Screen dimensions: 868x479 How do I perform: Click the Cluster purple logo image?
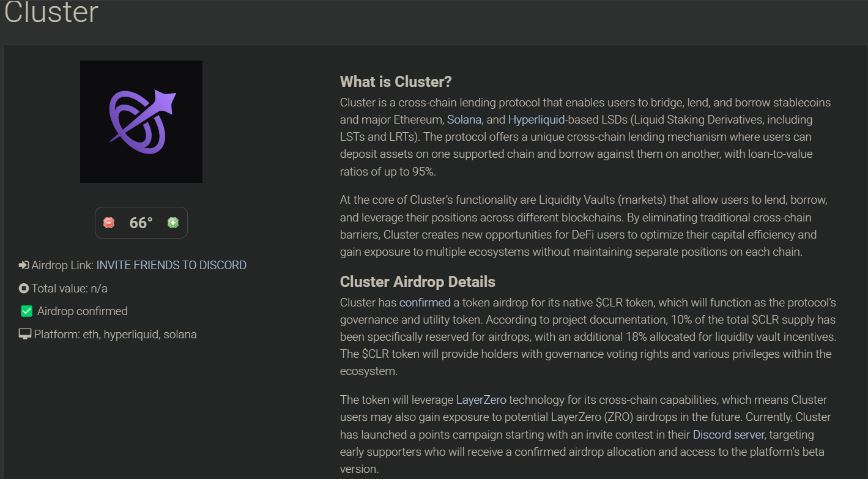pos(141,122)
